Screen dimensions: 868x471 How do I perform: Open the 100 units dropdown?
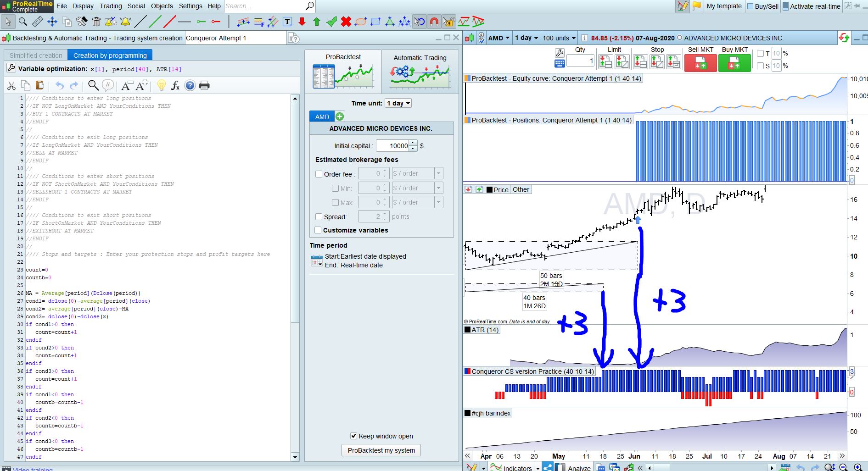pyautogui.click(x=559, y=38)
